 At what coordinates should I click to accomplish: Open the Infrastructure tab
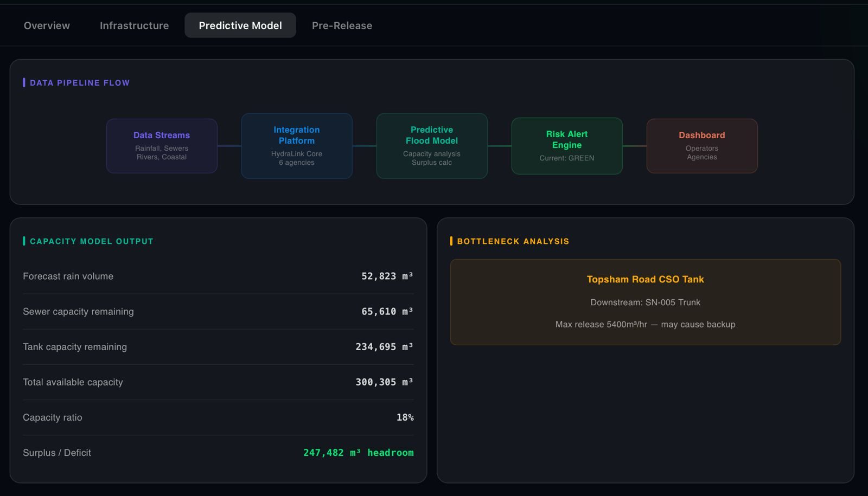(x=134, y=25)
